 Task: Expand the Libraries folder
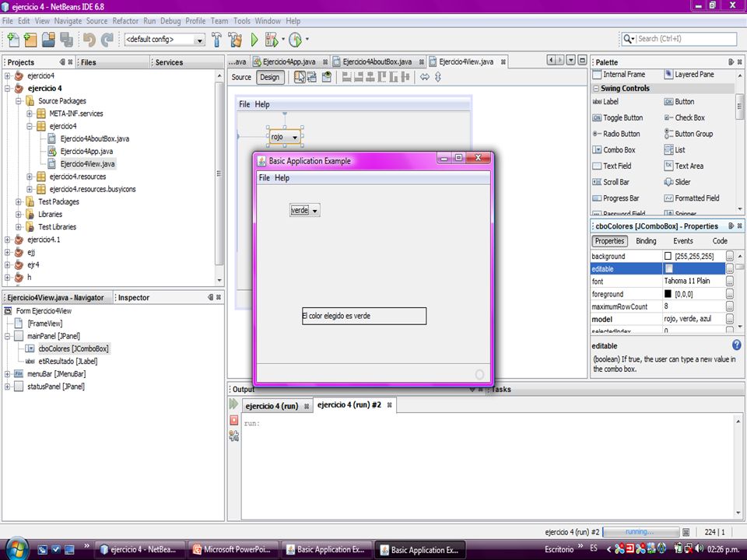[x=19, y=215]
